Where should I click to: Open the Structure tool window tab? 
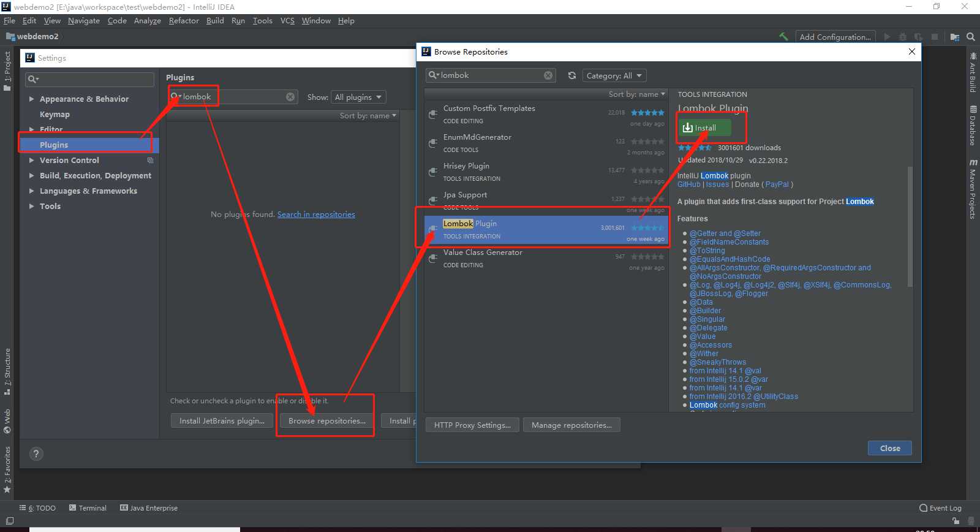click(x=7, y=371)
